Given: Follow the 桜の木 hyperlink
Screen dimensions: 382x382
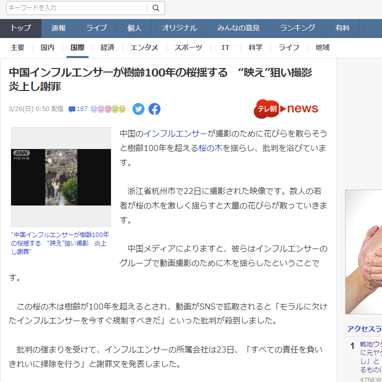Looking at the screenshot, I should 210,148.
